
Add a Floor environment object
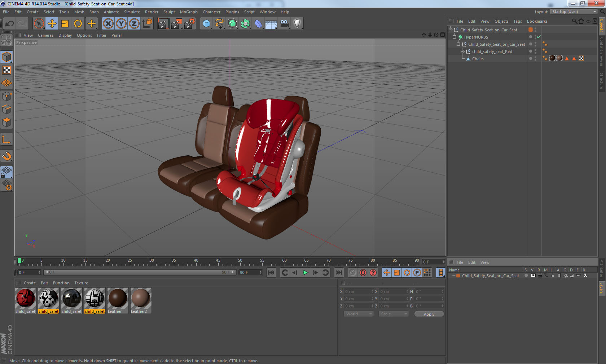[x=271, y=24]
